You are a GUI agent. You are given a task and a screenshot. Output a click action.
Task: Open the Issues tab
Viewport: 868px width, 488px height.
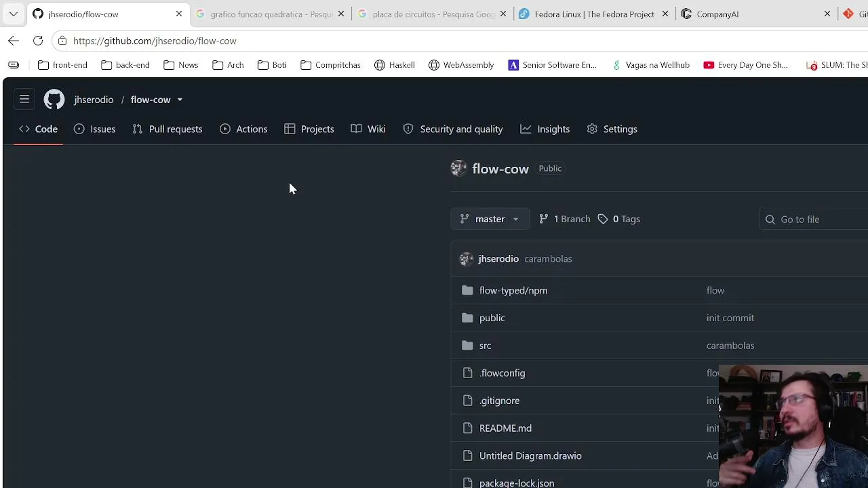click(94, 129)
